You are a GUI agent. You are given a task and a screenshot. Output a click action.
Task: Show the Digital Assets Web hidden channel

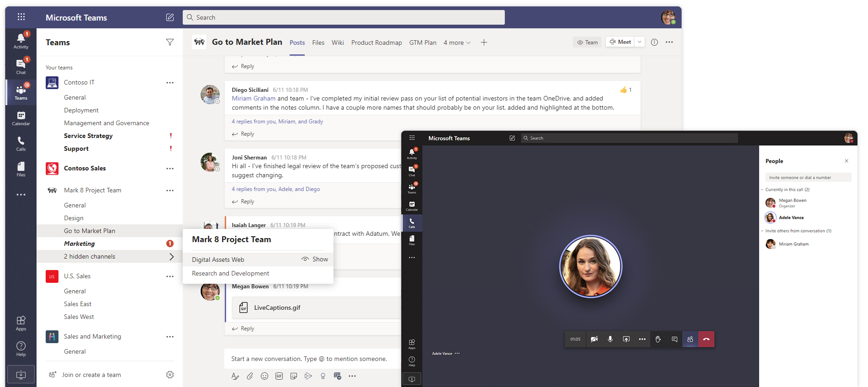[315, 259]
